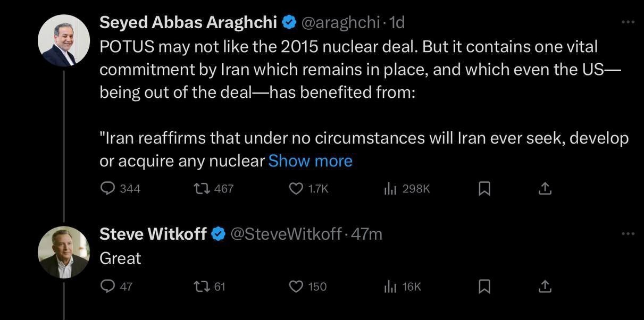The width and height of the screenshot is (644, 320).
Task: Expand tweet with Show more link
Action: click(x=311, y=161)
